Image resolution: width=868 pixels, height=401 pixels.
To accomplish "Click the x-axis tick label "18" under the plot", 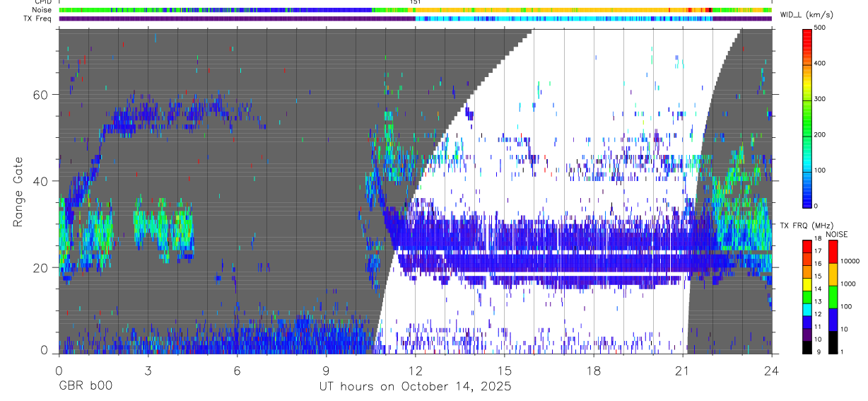I will coord(594,371).
